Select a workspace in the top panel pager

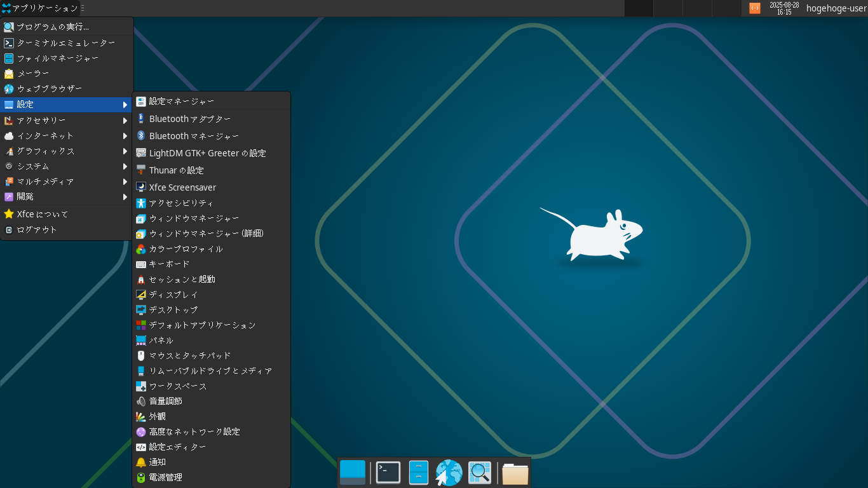tap(638, 8)
